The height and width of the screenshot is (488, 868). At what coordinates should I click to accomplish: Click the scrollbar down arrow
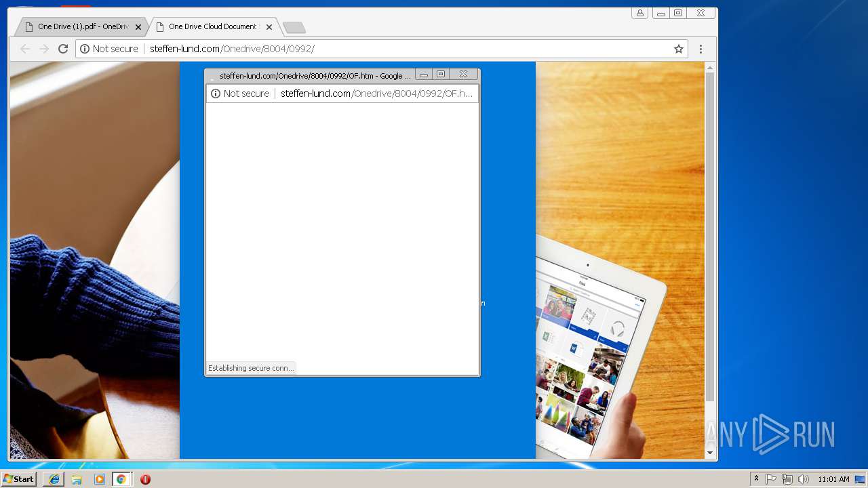710,453
